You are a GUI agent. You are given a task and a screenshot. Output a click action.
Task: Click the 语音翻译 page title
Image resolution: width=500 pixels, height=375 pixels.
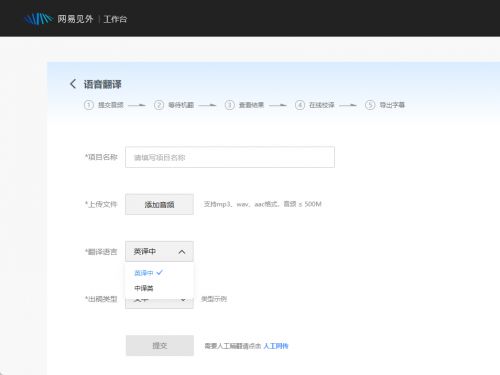[102, 84]
